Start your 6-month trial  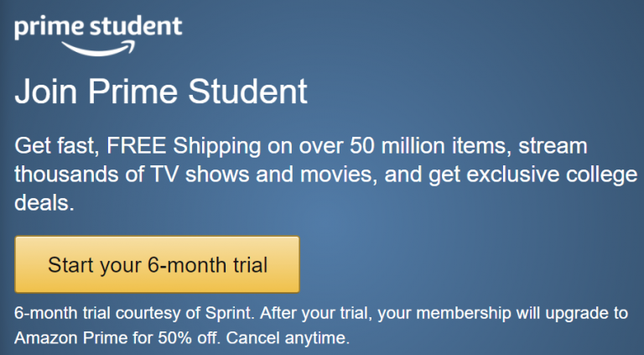(158, 264)
